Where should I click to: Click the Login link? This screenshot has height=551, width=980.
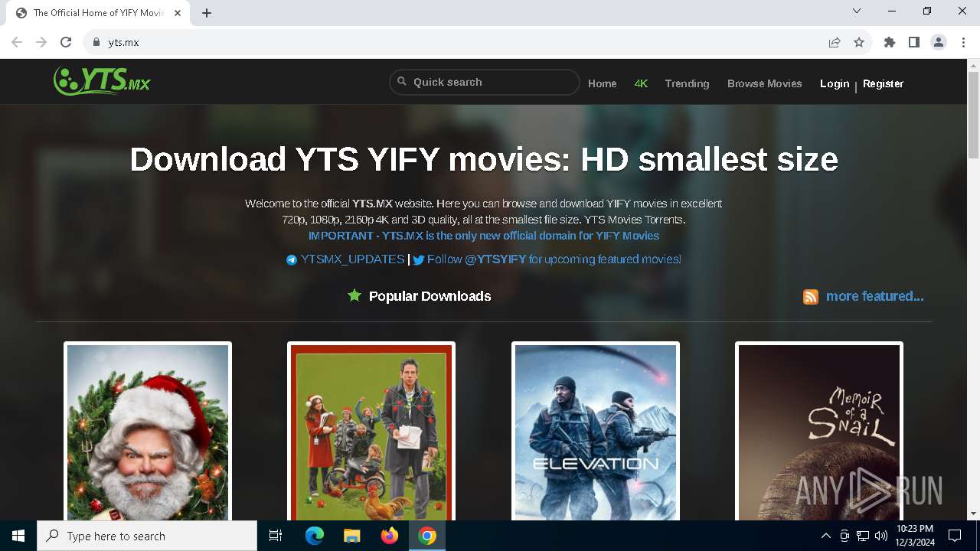[x=835, y=83]
